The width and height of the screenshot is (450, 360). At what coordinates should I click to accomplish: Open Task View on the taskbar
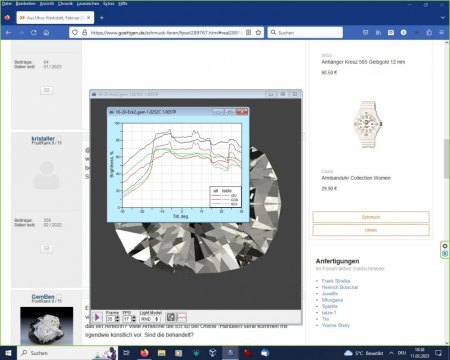click(x=127, y=353)
